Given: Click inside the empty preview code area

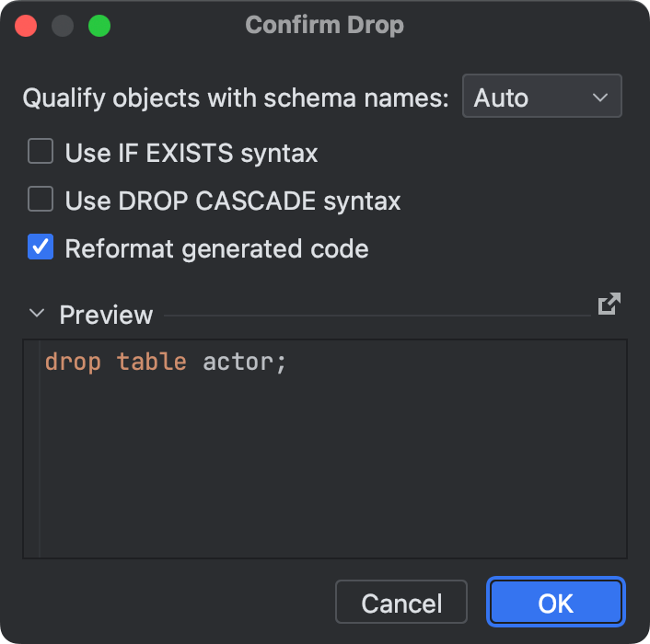Looking at the screenshot, I should 331,469.
